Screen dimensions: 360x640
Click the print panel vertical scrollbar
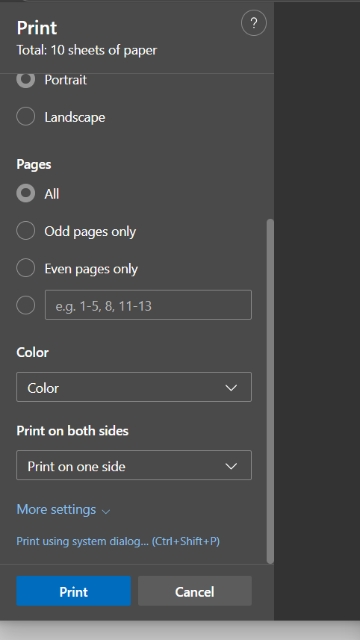click(270, 391)
